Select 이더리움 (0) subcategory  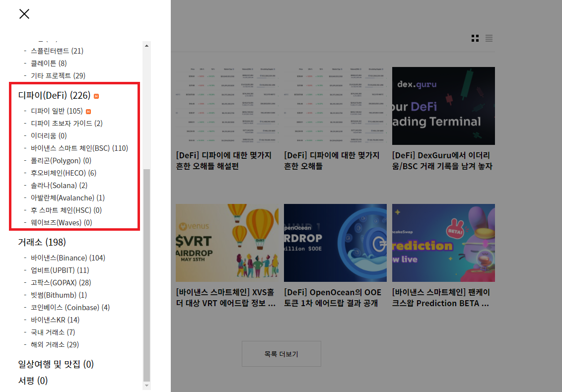pyautogui.click(x=49, y=136)
